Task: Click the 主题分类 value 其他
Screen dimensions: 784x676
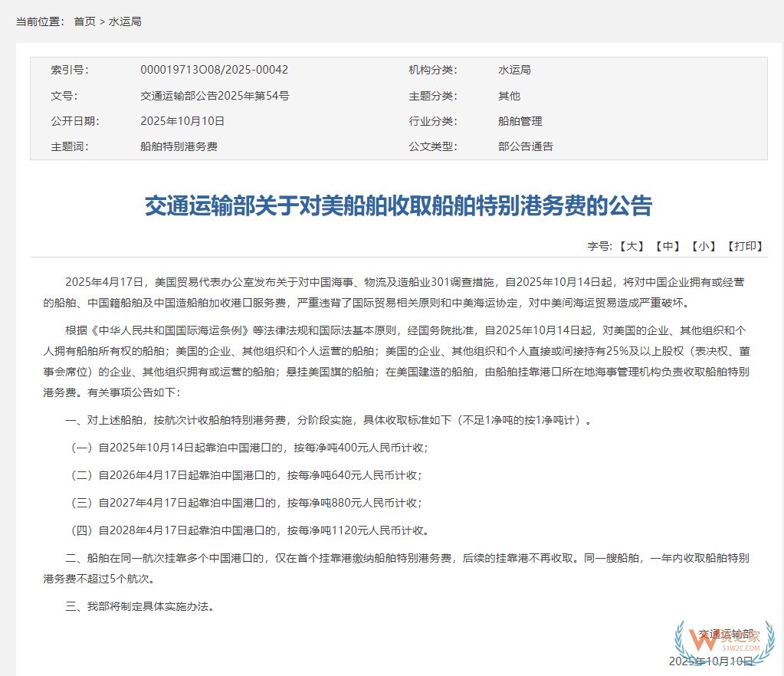Action: 509,96
